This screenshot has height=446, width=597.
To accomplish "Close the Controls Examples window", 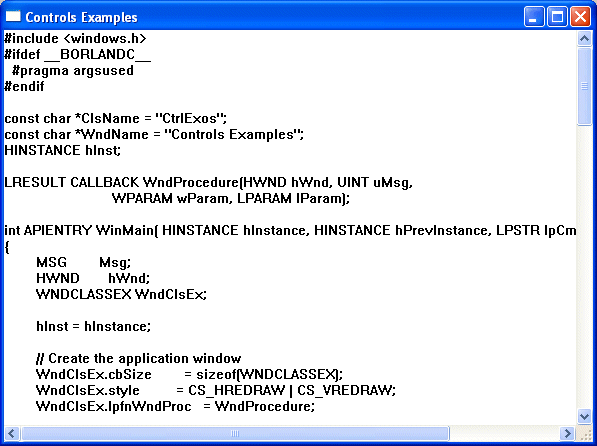I will click(x=580, y=17).
